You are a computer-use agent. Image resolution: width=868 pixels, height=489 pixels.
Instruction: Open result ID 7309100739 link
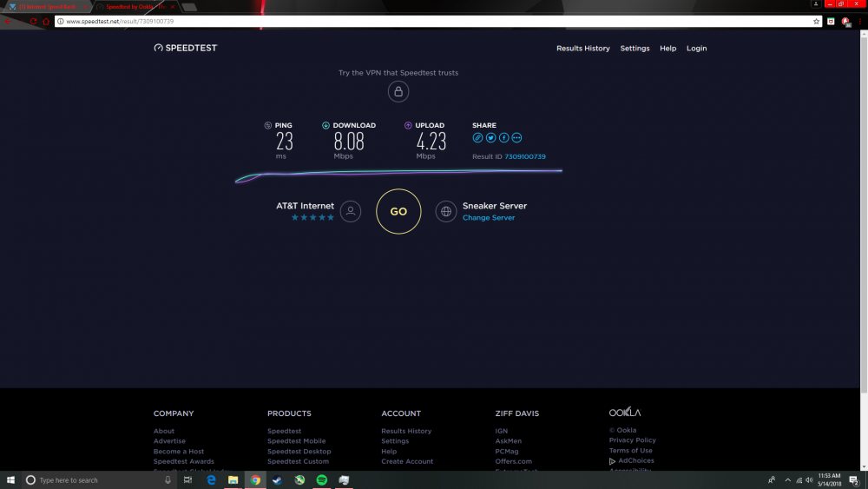[x=525, y=156]
